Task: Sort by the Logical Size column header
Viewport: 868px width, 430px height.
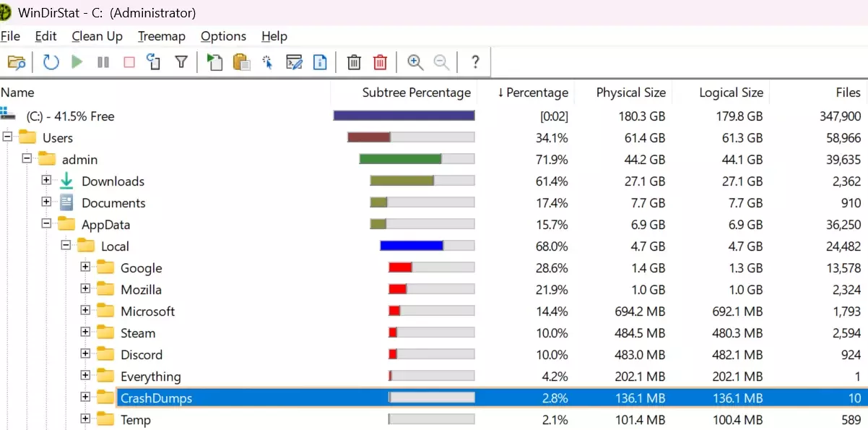Action: (x=720, y=93)
